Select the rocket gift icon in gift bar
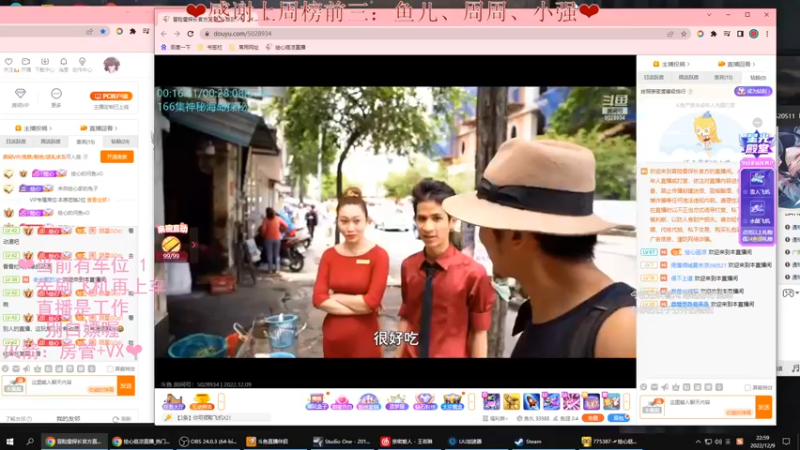 click(531, 402)
